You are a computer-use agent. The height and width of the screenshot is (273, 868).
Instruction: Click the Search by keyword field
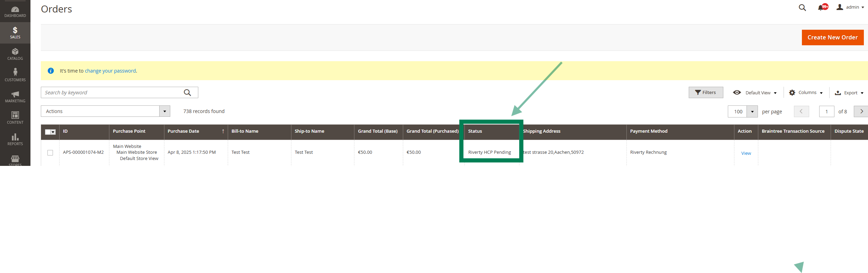112,93
